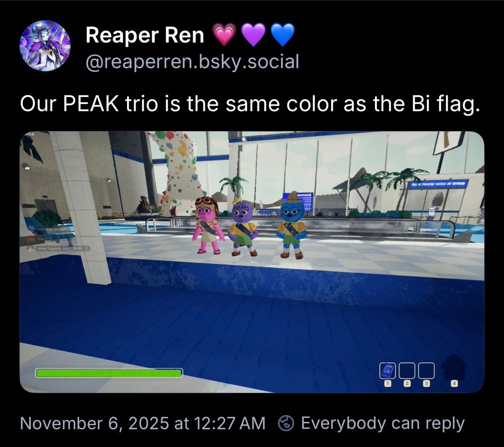Select the backpack slot labeled 4
Viewport: 504px width, 447px height.
(454, 367)
